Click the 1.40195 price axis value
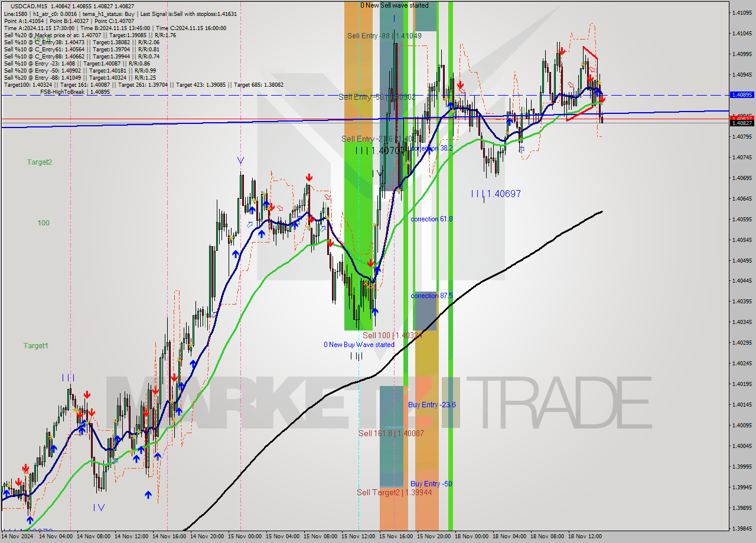This screenshot has height=543, width=756. pos(742,384)
